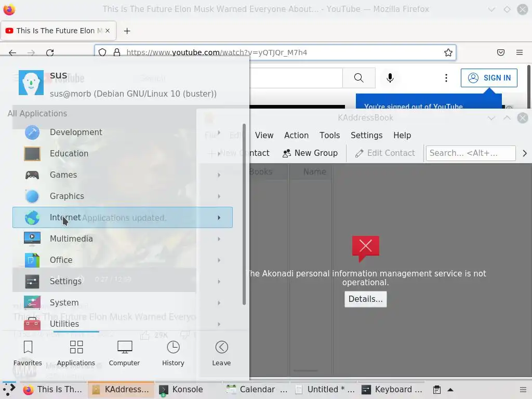Click the sus user avatar

click(31, 83)
